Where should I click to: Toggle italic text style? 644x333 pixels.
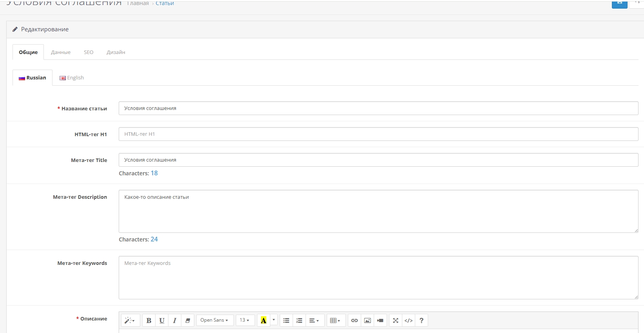(175, 320)
